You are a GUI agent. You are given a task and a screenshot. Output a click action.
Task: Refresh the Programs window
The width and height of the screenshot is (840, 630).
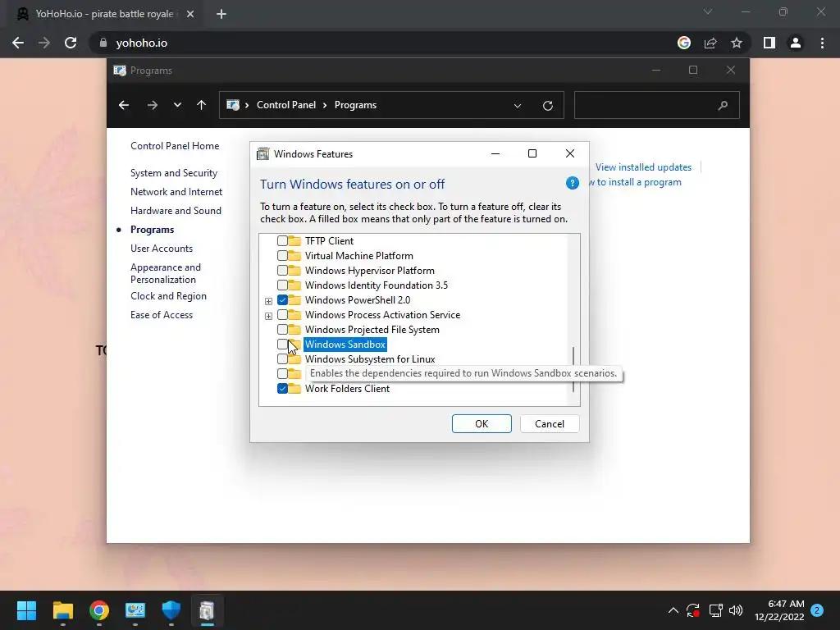547,106
